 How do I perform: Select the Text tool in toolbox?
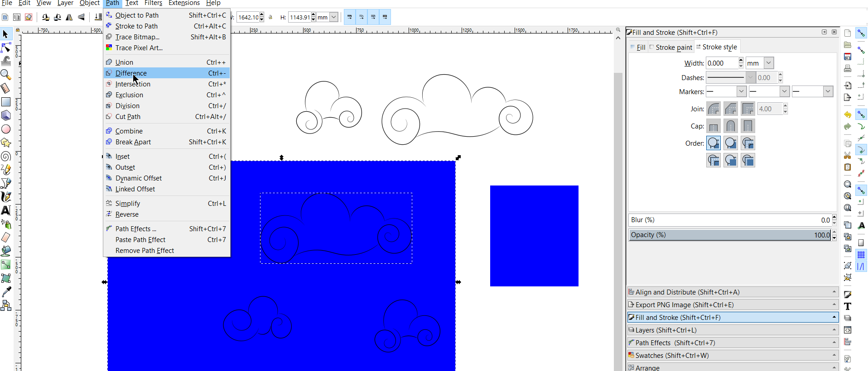(x=5, y=210)
